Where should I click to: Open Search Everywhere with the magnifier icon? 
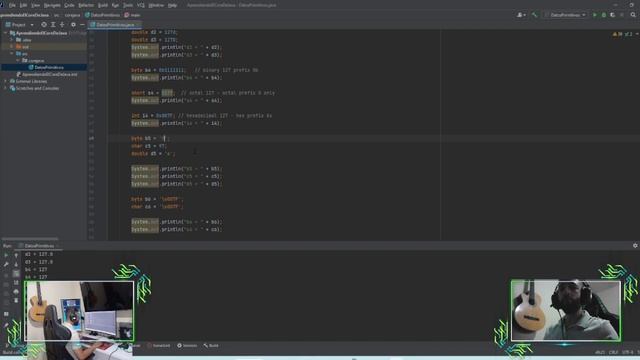tap(633, 15)
